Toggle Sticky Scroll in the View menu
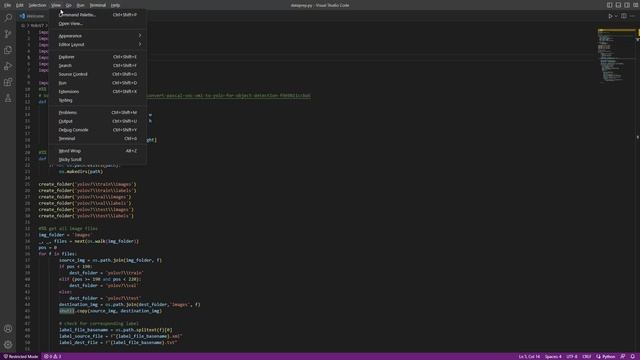 pos(98,159)
